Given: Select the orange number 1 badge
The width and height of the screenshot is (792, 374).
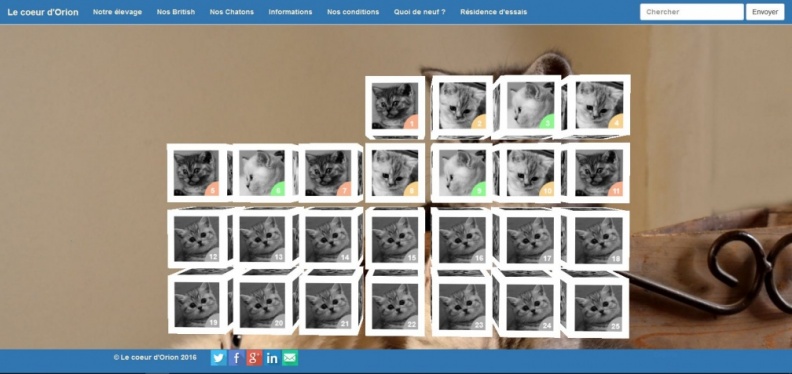Looking at the screenshot, I should [411, 122].
